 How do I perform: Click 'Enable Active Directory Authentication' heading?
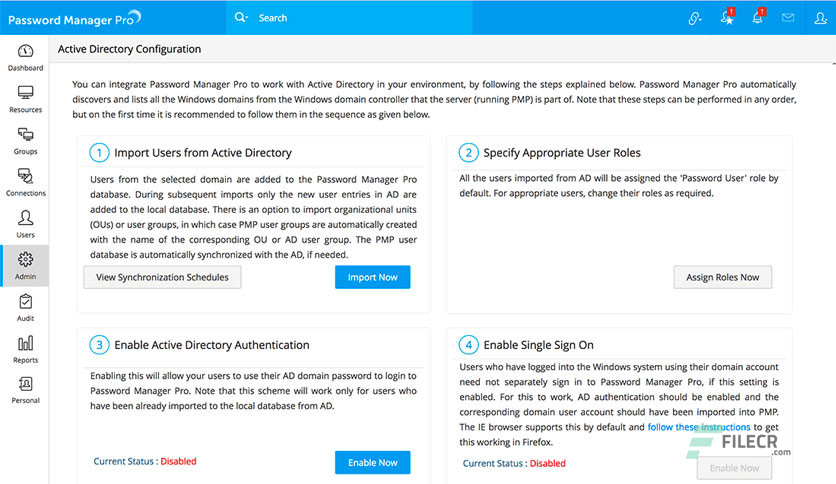pos(212,345)
